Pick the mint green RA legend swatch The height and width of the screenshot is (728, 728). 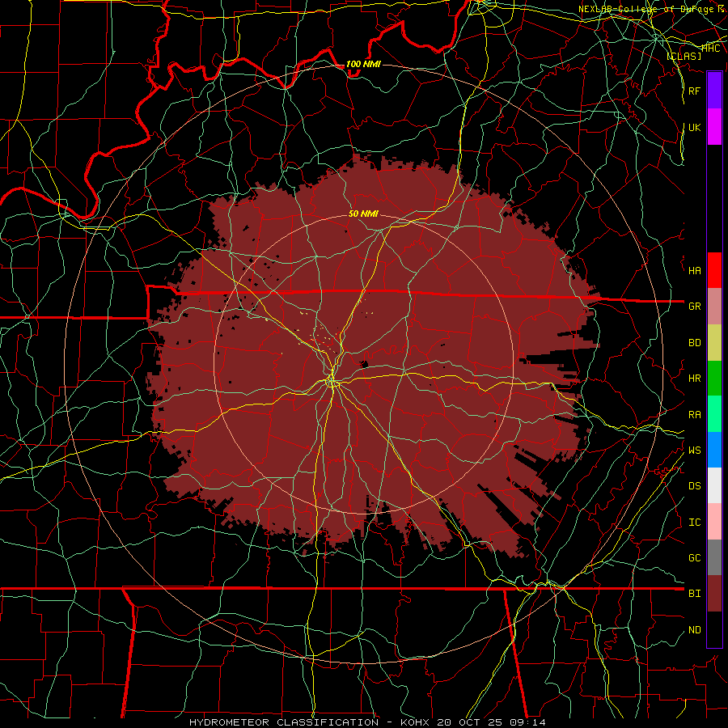(x=714, y=414)
